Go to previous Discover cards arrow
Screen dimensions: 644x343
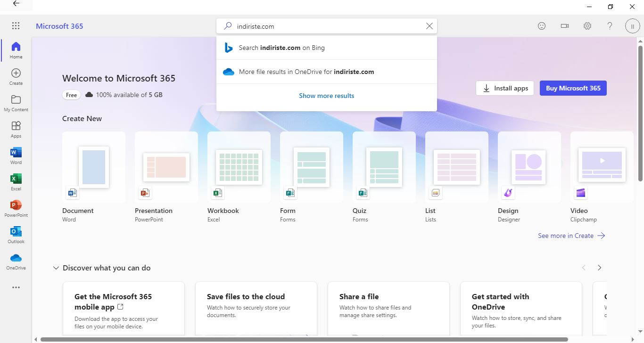(x=584, y=268)
